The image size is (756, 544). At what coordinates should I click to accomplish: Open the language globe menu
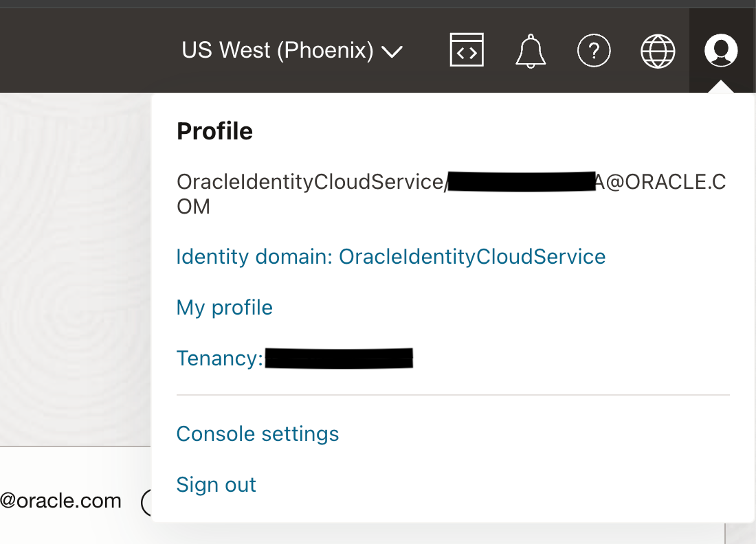tap(658, 51)
